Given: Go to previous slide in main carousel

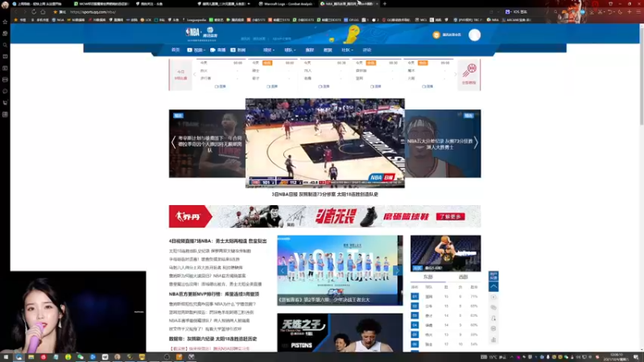Looking at the screenshot, I should click(173, 142).
